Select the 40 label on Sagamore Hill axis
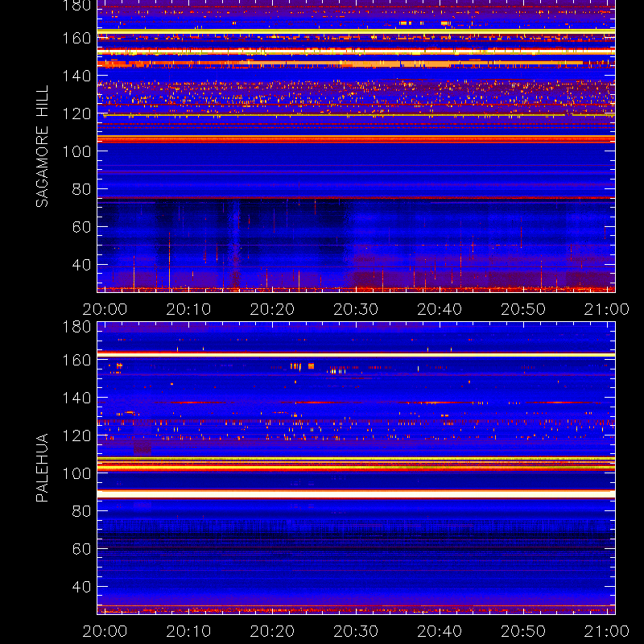 81,265
